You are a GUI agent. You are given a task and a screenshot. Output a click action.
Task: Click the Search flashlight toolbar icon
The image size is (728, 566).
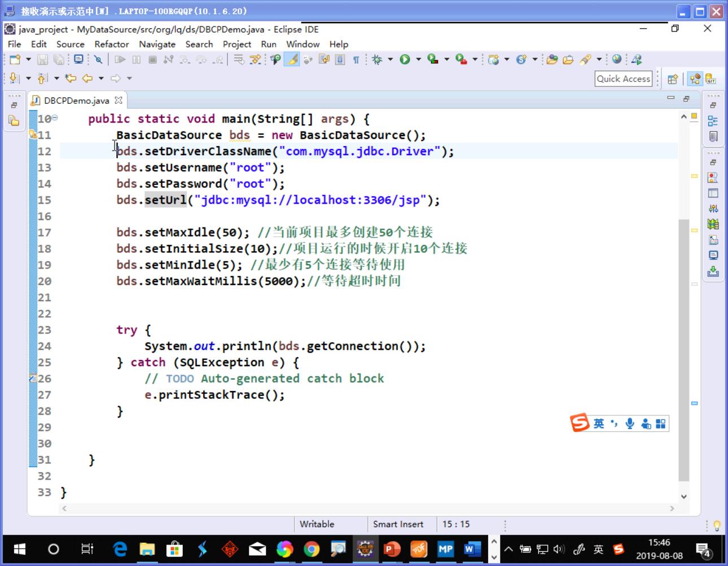pyautogui.click(x=585, y=59)
